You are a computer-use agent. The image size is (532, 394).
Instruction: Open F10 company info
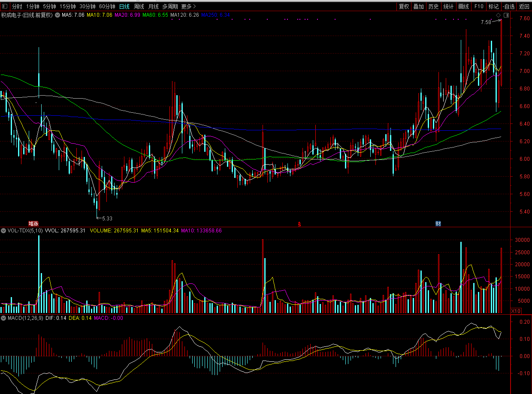478,6
